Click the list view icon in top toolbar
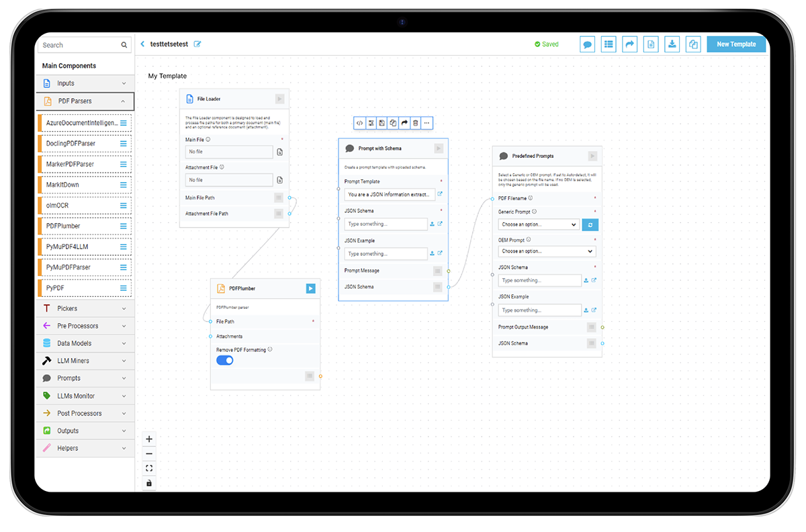The image size is (806, 532). [609, 44]
